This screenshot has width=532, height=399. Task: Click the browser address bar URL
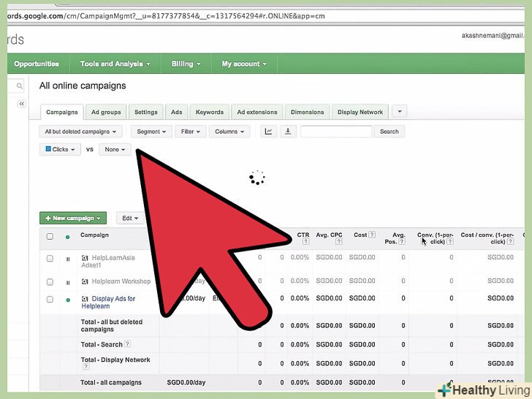pyautogui.click(x=167, y=16)
